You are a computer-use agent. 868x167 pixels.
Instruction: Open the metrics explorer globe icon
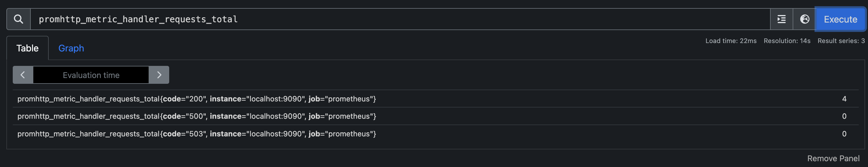click(804, 19)
